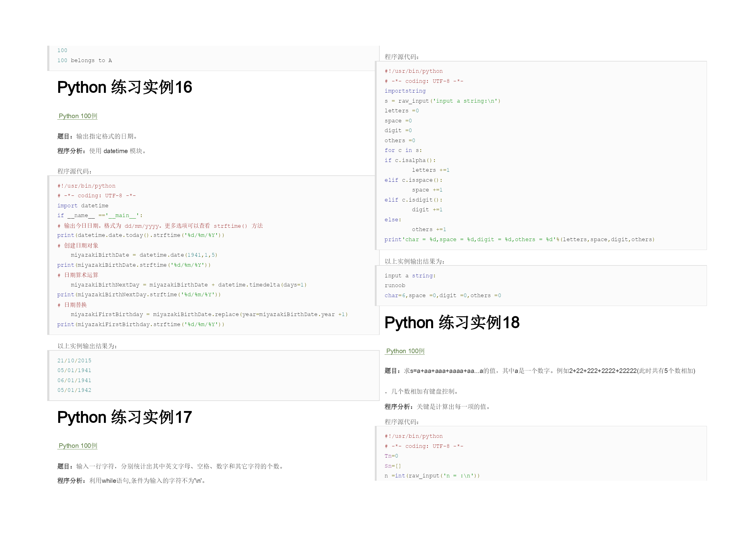
Task: Click the heading Python 练习实例17
Action: pyautogui.click(x=124, y=417)
